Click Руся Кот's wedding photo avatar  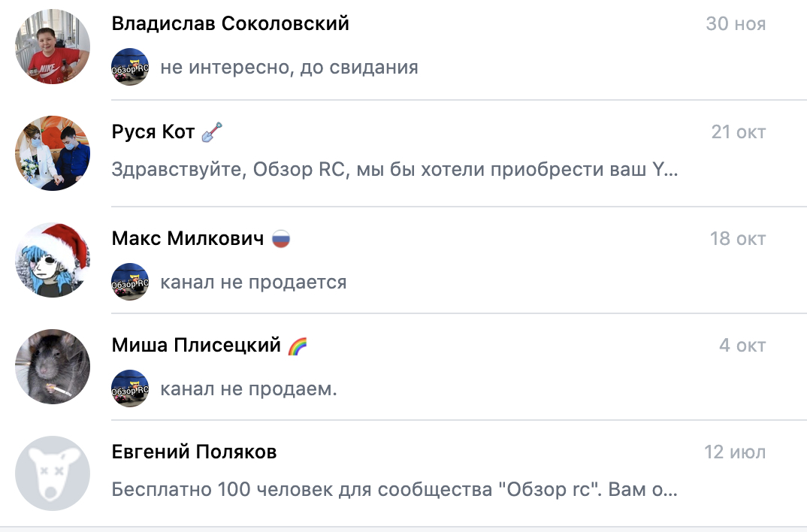[x=53, y=153]
